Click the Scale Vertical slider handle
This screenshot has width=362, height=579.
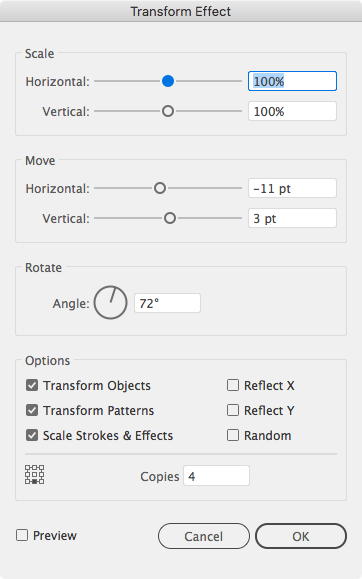pyautogui.click(x=168, y=111)
